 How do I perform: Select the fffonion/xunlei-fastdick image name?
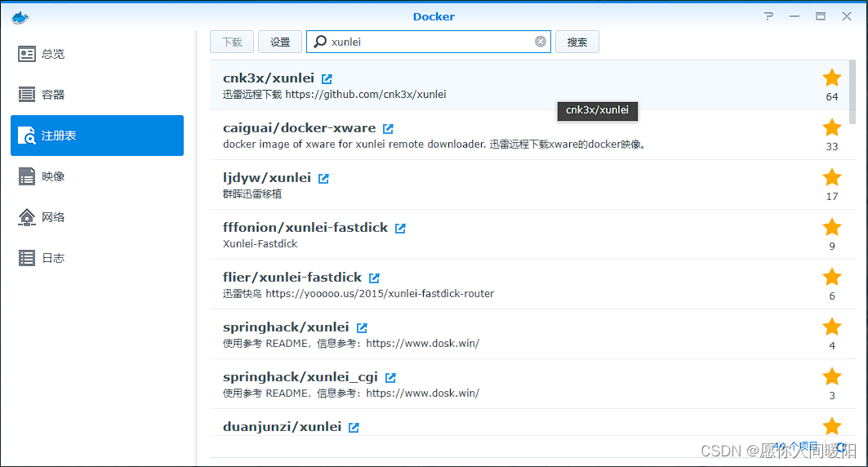[x=305, y=228]
